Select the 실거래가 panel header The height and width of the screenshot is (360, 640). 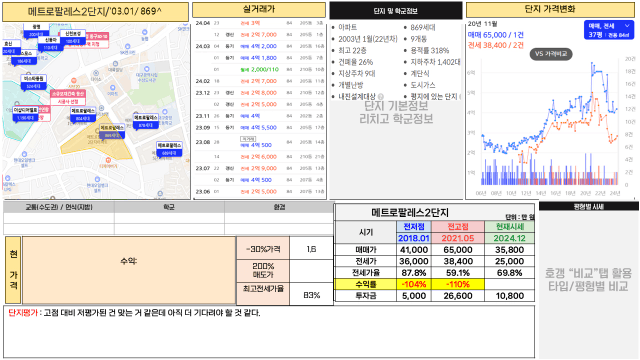259,10
